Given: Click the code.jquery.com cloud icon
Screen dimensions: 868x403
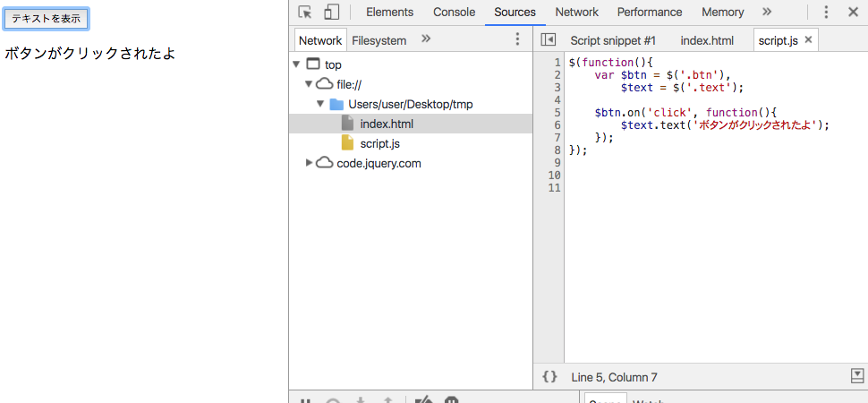Looking at the screenshot, I should click(325, 163).
